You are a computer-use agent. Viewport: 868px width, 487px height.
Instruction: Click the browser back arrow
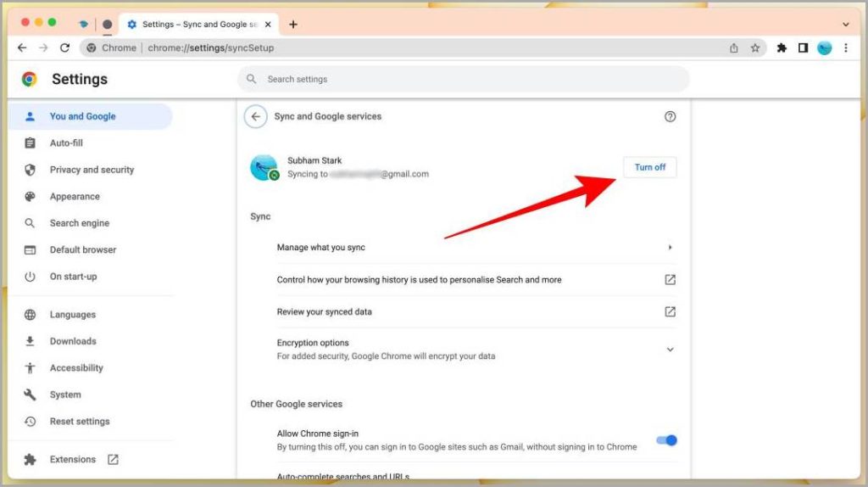(22, 48)
